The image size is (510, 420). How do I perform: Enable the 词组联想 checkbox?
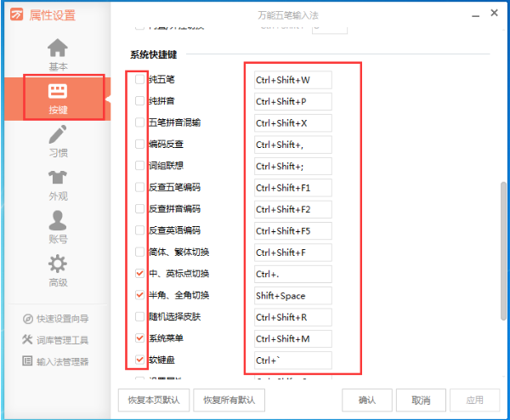[x=139, y=166]
